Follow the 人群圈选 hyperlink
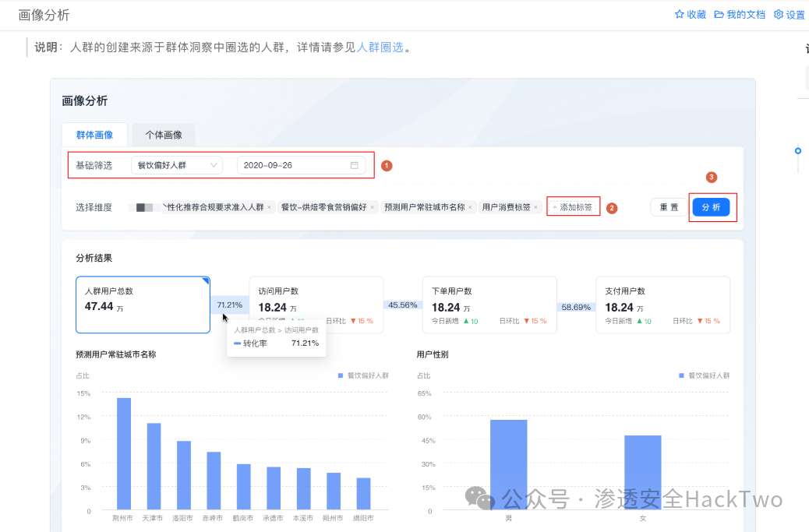This screenshot has width=809, height=532. [x=380, y=48]
